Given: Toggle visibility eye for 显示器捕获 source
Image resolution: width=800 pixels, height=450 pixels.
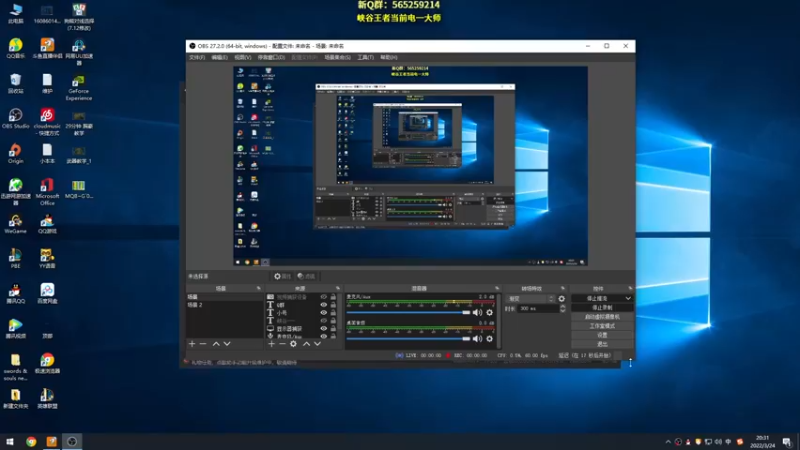Looking at the screenshot, I should click(323, 329).
